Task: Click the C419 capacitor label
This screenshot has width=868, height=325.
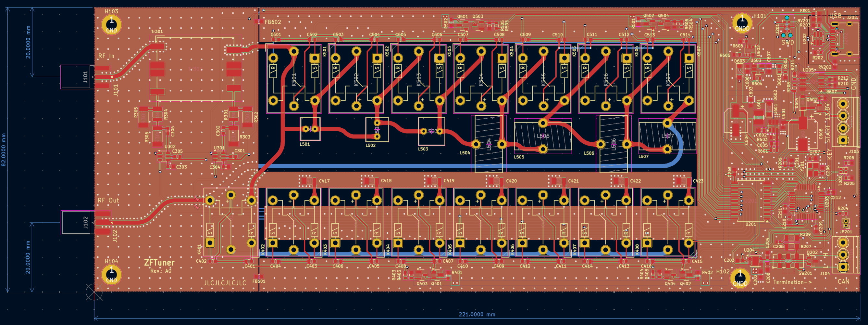Action: coord(449,181)
